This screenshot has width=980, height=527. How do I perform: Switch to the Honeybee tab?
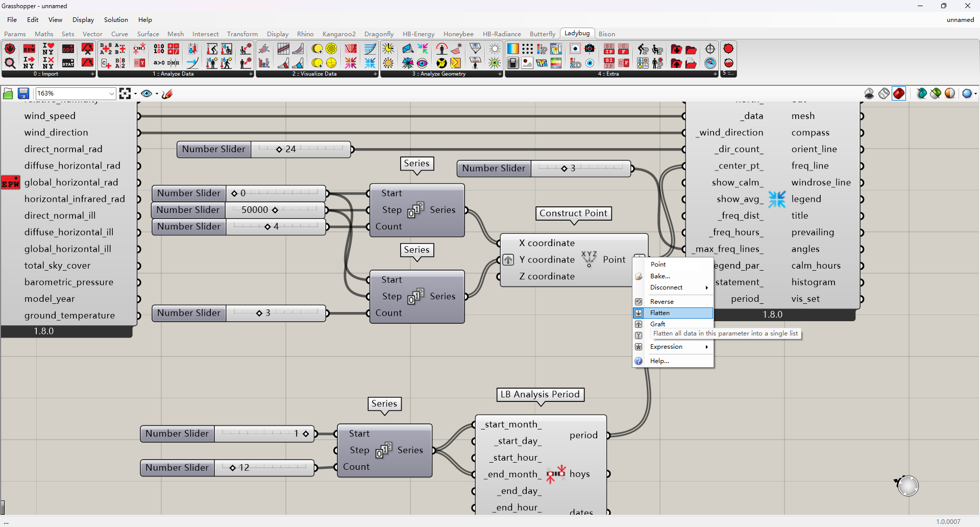point(458,34)
